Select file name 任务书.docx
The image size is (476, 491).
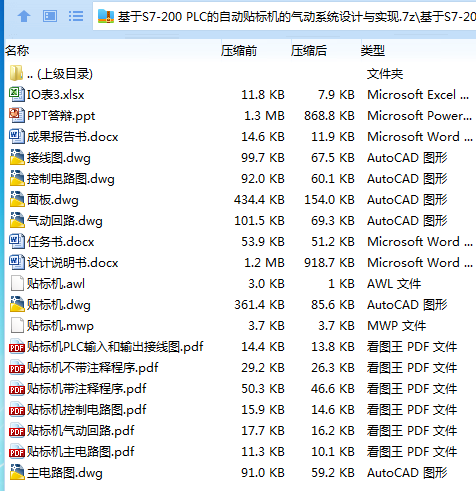click(x=60, y=242)
